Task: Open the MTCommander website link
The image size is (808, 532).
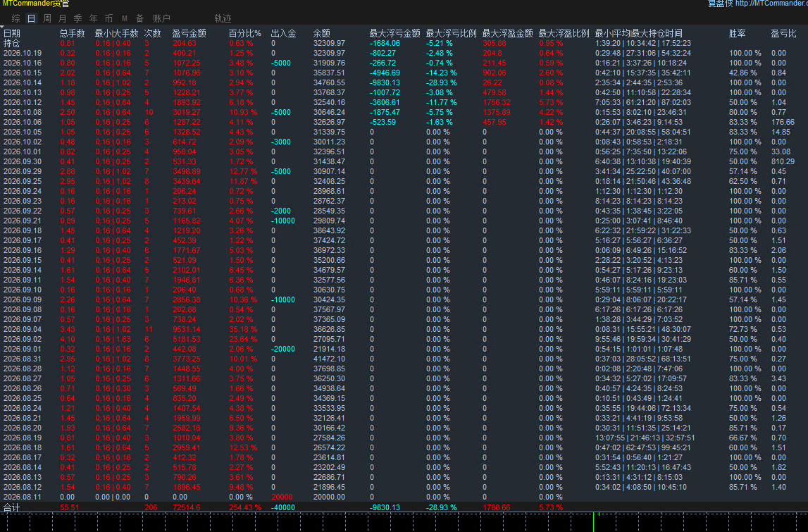Action: click(x=771, y=3)
